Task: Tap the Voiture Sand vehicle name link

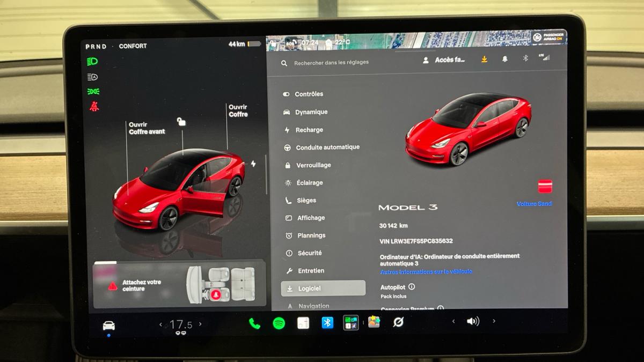Action: 534,204
